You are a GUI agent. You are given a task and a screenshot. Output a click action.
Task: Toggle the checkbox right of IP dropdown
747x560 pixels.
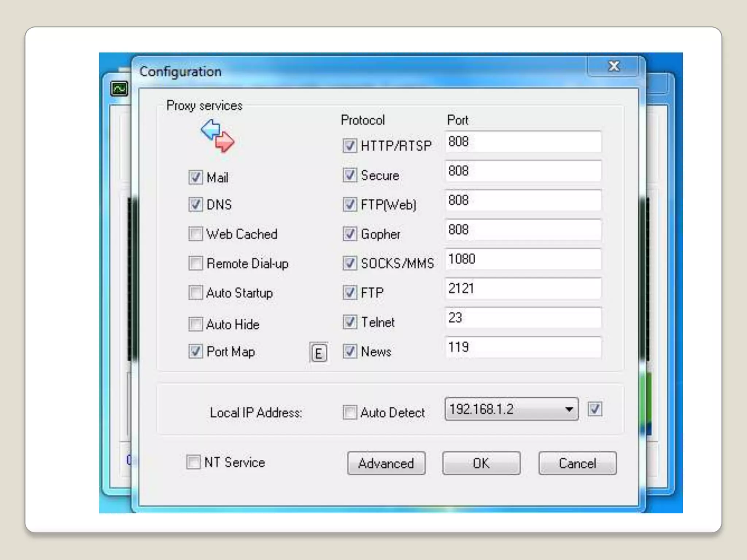click(x=595, y=409)
